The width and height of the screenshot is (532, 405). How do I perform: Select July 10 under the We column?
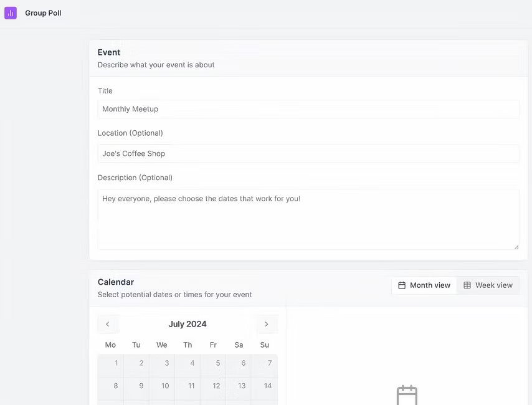(163, 386)
